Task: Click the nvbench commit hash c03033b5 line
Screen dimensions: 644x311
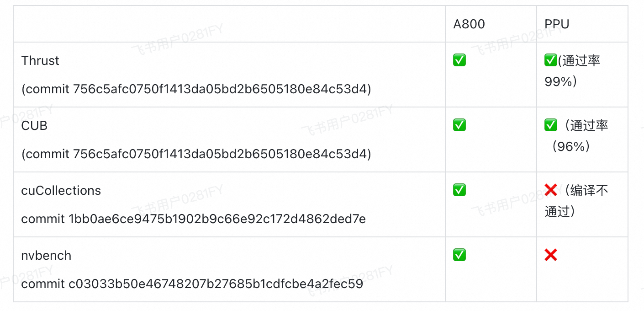Action: tap(192, 284)
